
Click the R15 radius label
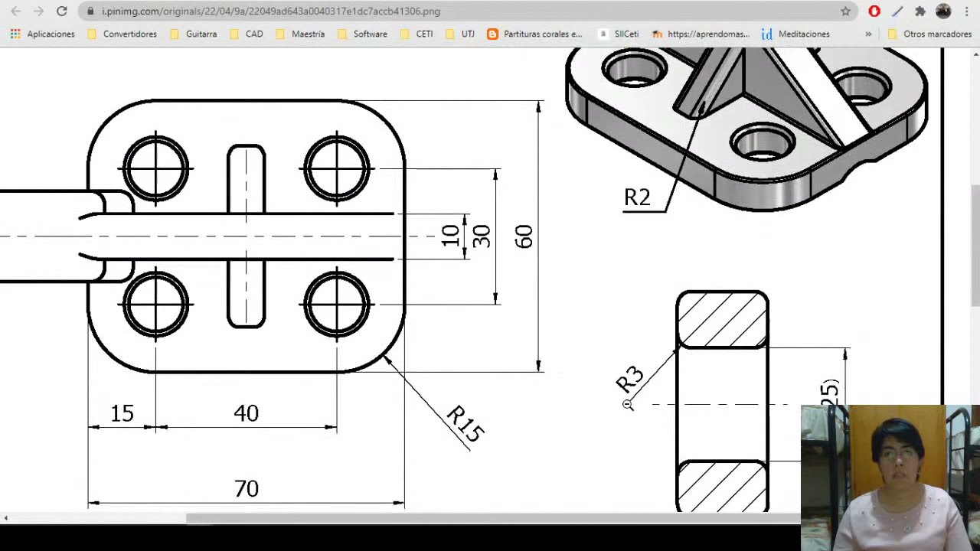coord(465,424)
